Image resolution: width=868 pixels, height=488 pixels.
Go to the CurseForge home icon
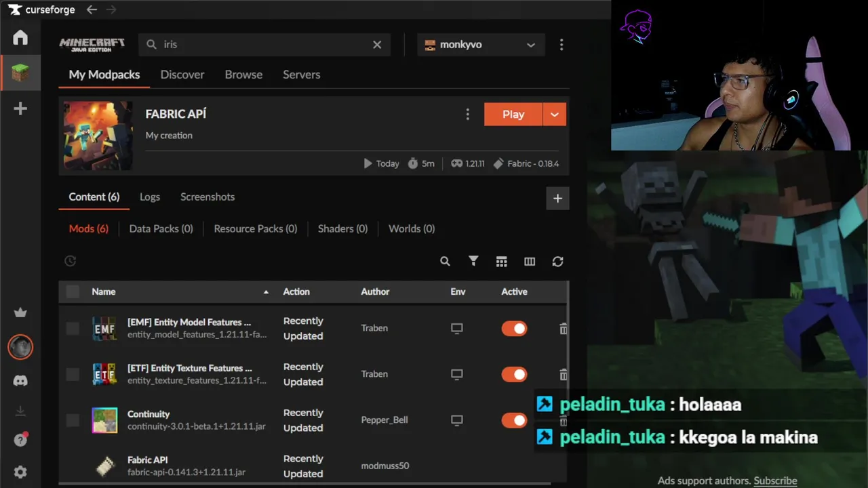(x=20, y=37)
